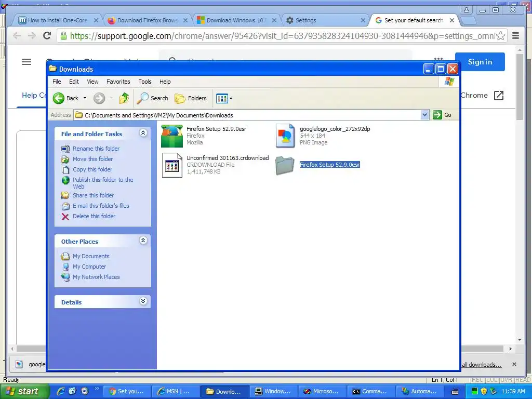532x399 pixels.
Task: Click Chrome's back navigation arrow
Action: click(x=17, y=36)
